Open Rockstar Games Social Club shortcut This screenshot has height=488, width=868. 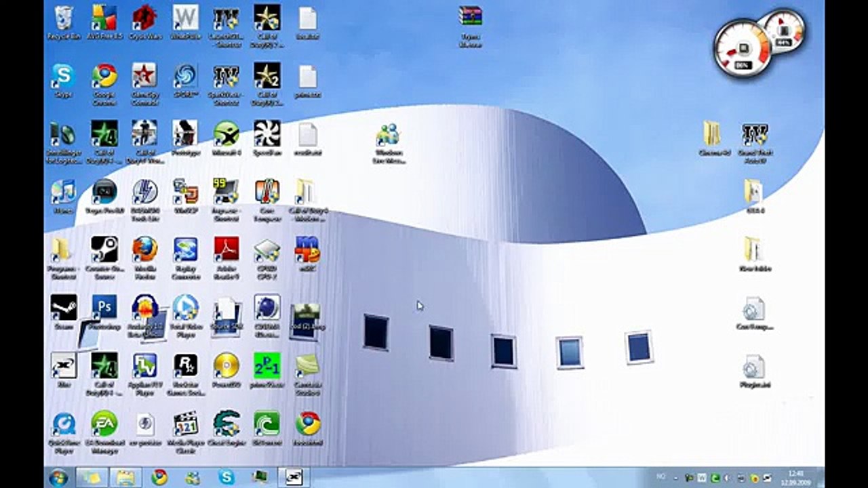click(185, 375)
